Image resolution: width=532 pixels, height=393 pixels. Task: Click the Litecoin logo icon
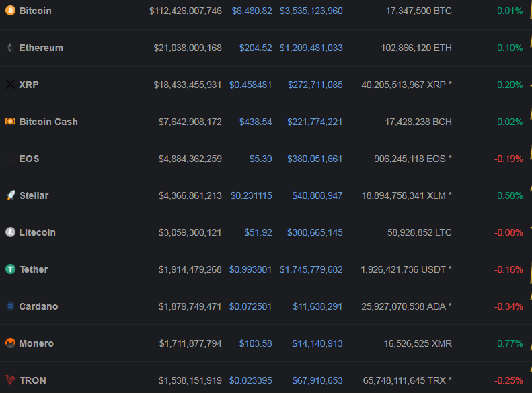click(x=10, y=232)
